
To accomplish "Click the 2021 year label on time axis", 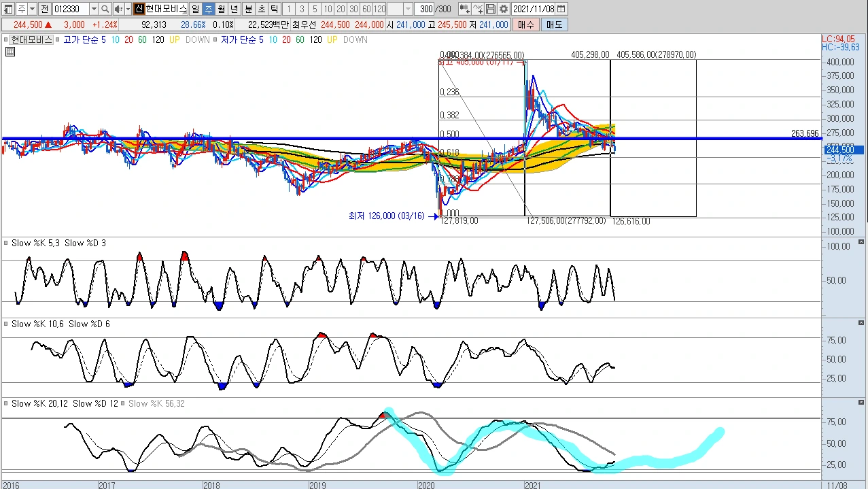I will [x=533, y=485].
